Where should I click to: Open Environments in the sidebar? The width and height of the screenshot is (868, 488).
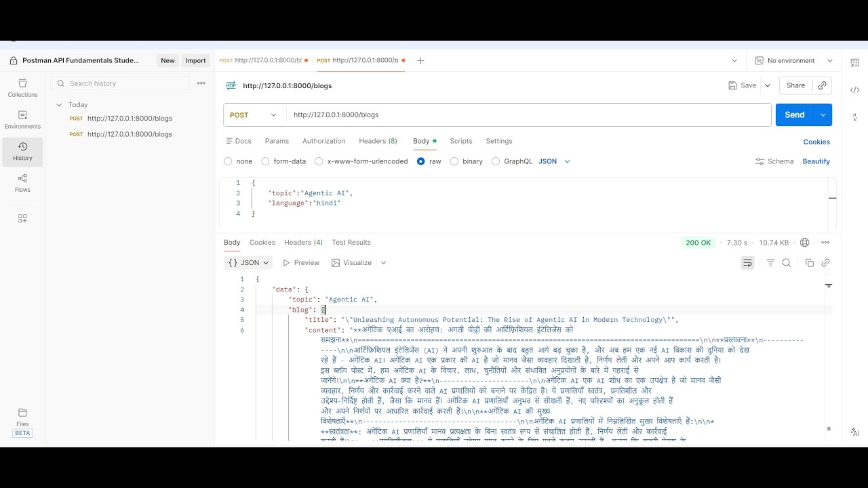pos(22,120)
